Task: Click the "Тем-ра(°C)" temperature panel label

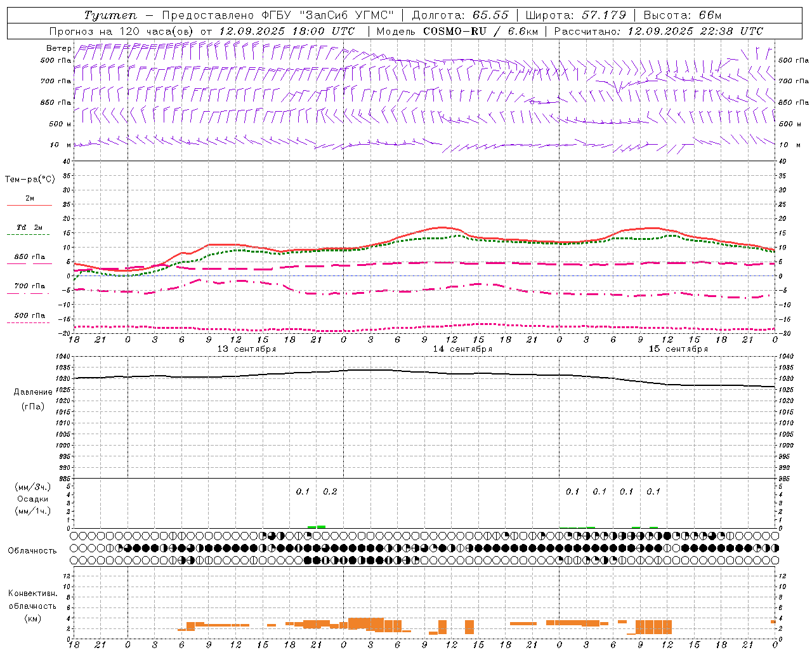Action: (x=30, y=179)
